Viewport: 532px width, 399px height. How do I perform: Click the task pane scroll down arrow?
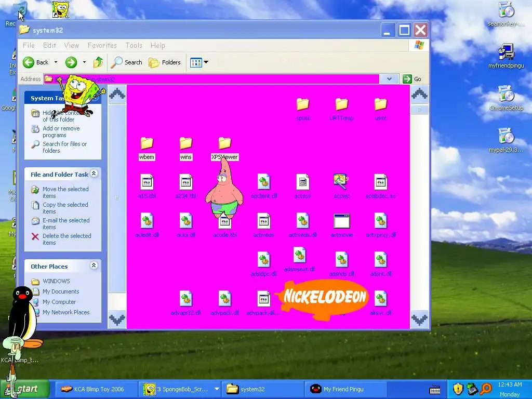tap(117, 320)
